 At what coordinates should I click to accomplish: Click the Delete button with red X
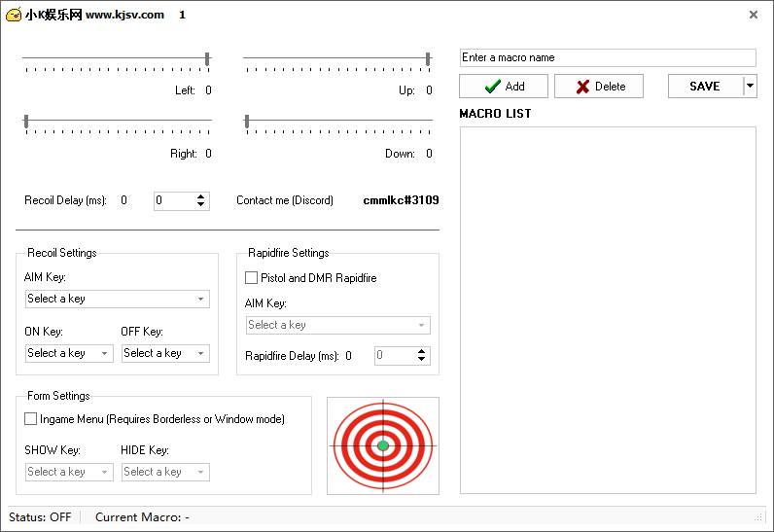(x=599, y=87)
